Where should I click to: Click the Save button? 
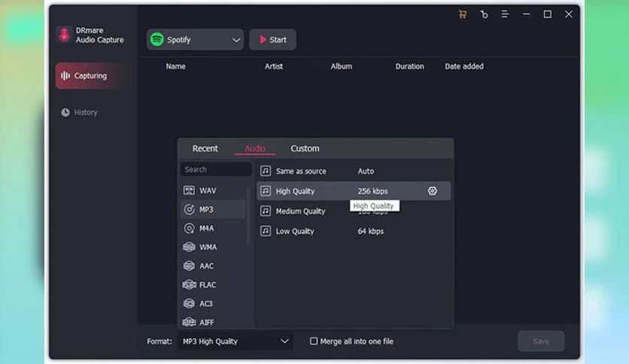click(541, 341)
